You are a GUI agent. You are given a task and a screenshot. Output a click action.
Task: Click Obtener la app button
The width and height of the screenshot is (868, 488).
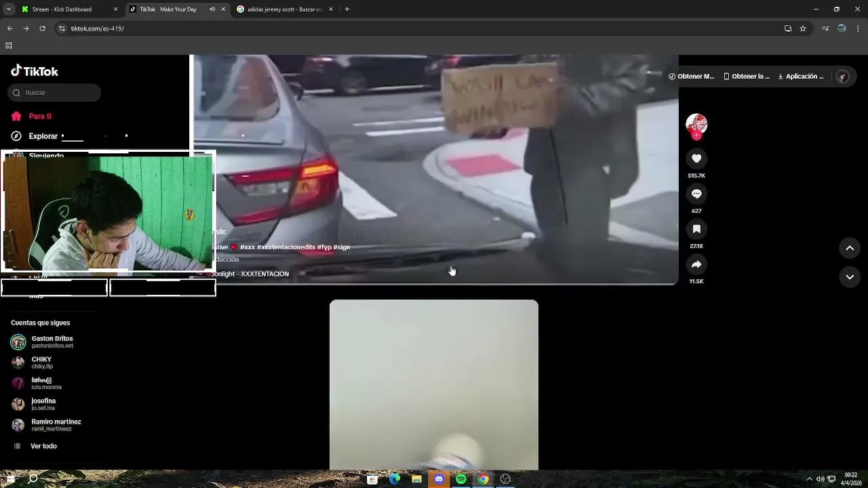point(747,76)
